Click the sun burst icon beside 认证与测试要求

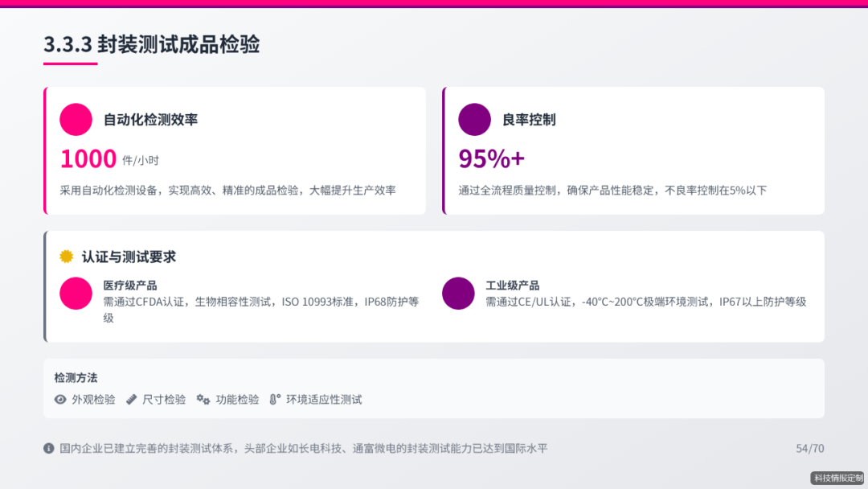[64, 257]
